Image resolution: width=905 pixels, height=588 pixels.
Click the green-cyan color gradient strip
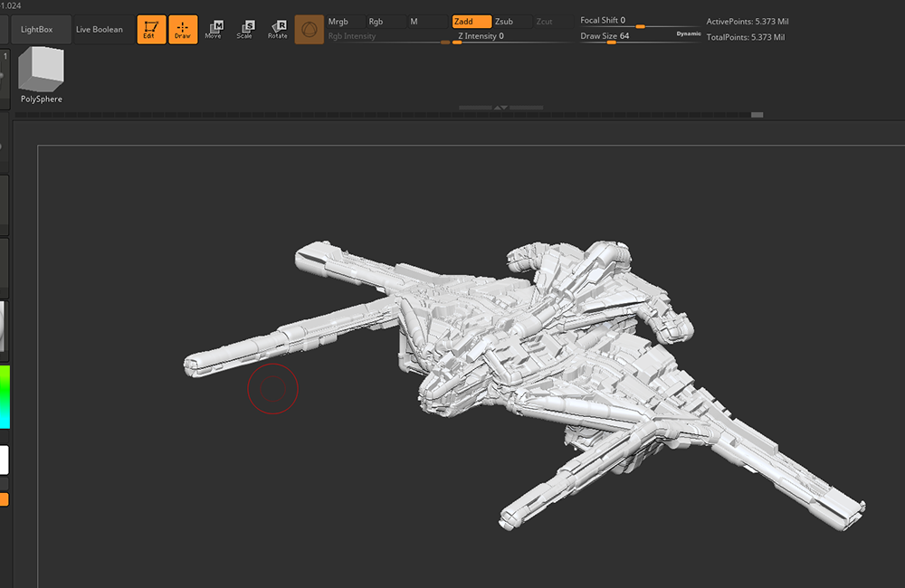tap(5, 397)
